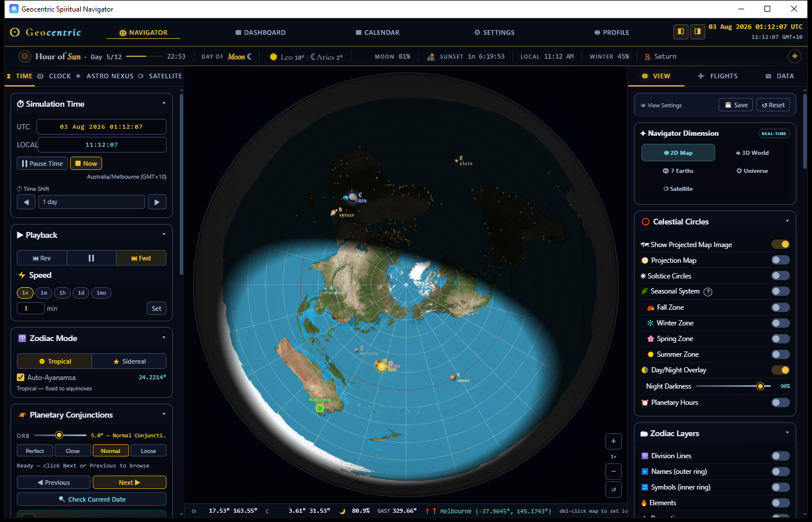812x522 pixels.
Task: Click the Mercury marker on map
Action: (356, 350)
